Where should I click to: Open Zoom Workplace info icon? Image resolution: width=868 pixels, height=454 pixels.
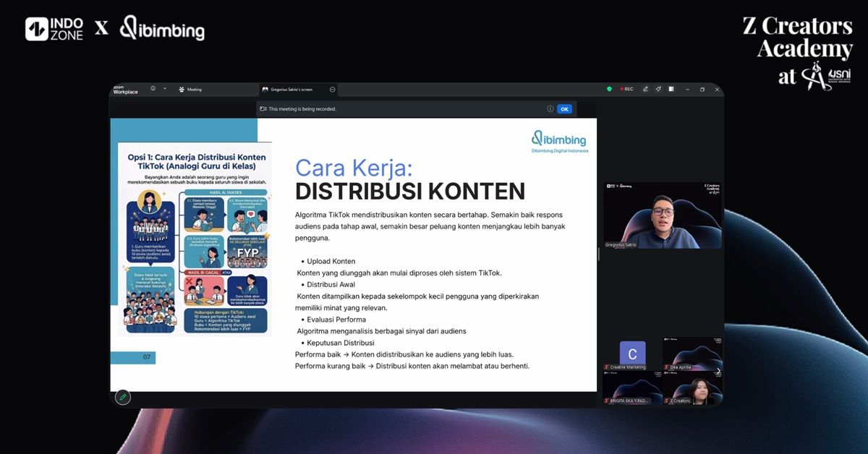click(x=153, y=89)
